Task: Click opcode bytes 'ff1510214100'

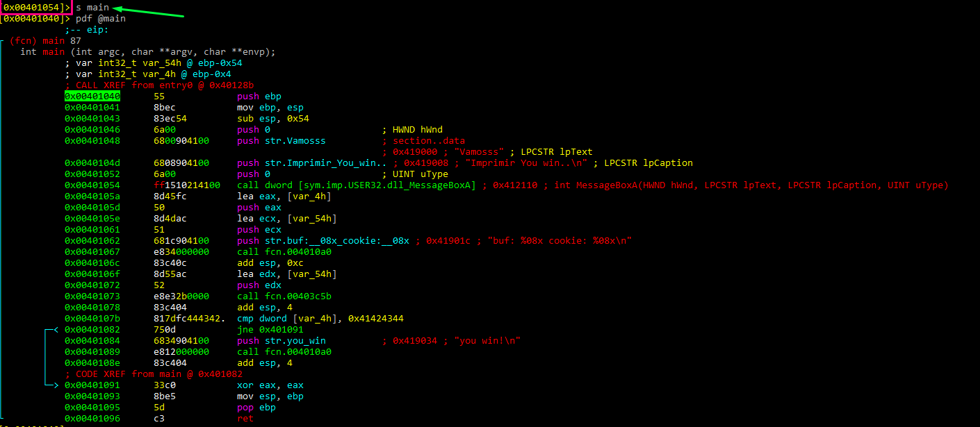Action: tap(187, 185)
